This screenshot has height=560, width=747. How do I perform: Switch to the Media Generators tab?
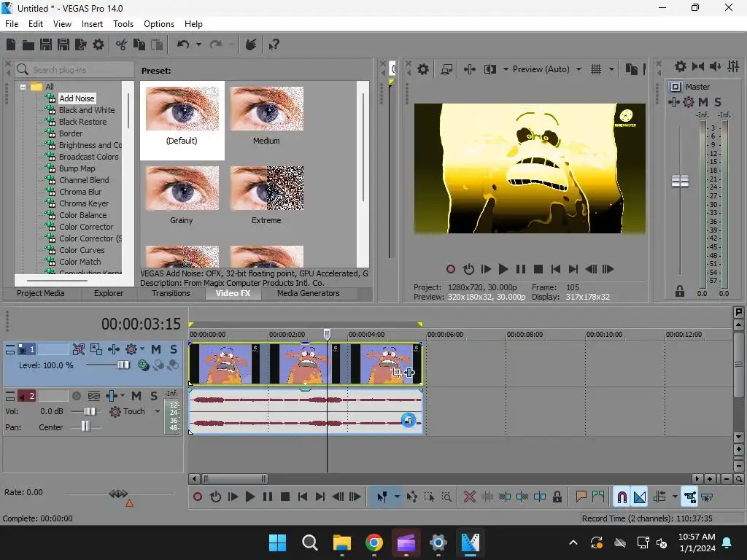(309, 293)
